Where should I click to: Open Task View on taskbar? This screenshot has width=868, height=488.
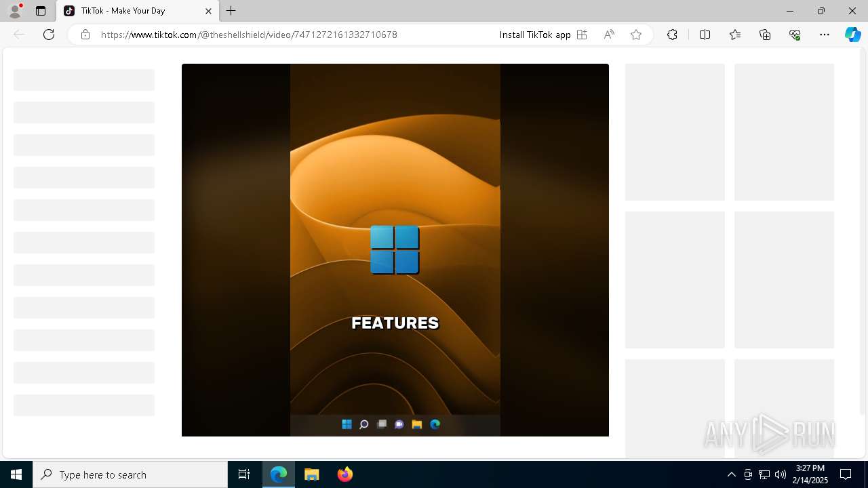(x=244, y=474)
